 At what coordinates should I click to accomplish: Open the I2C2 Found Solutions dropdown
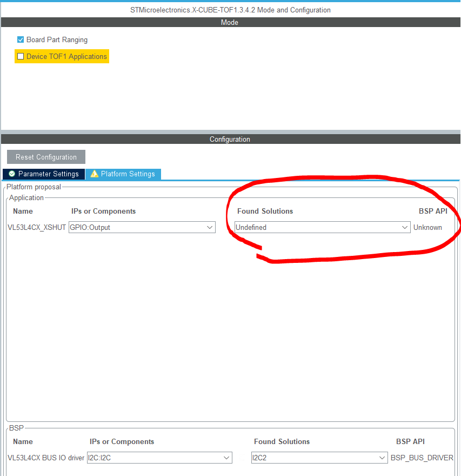[x=319, y=458]
